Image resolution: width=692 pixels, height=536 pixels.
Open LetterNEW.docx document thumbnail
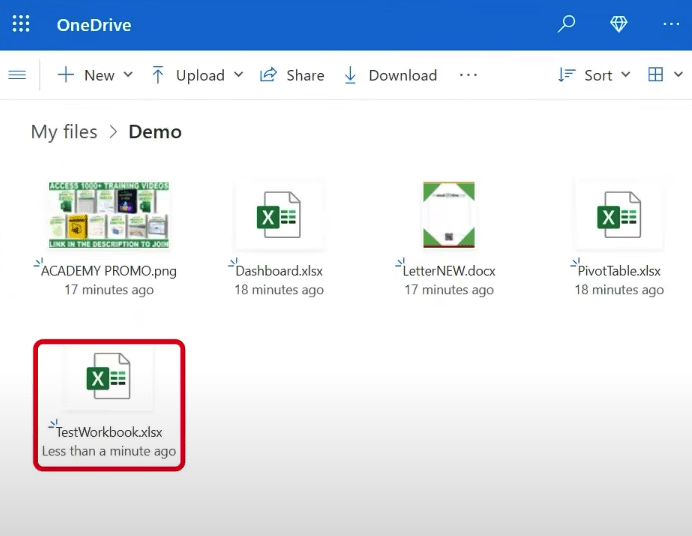449,215
